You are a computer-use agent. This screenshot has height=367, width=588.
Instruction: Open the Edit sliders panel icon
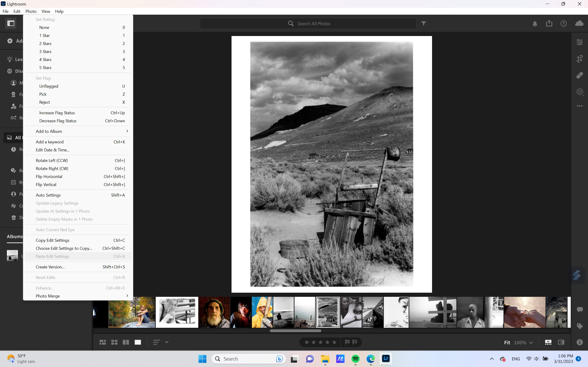[580, 42]
